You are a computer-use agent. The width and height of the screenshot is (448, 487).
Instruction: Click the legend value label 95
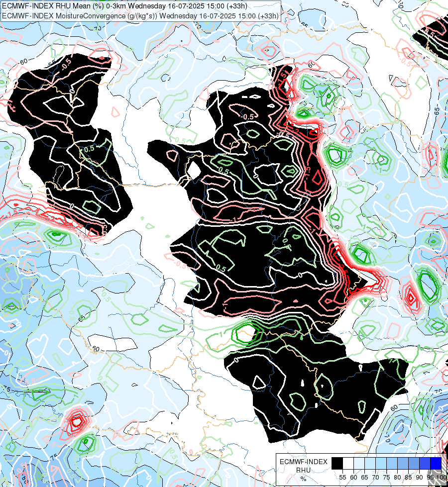pyautogui.click(x=430, y=478)
